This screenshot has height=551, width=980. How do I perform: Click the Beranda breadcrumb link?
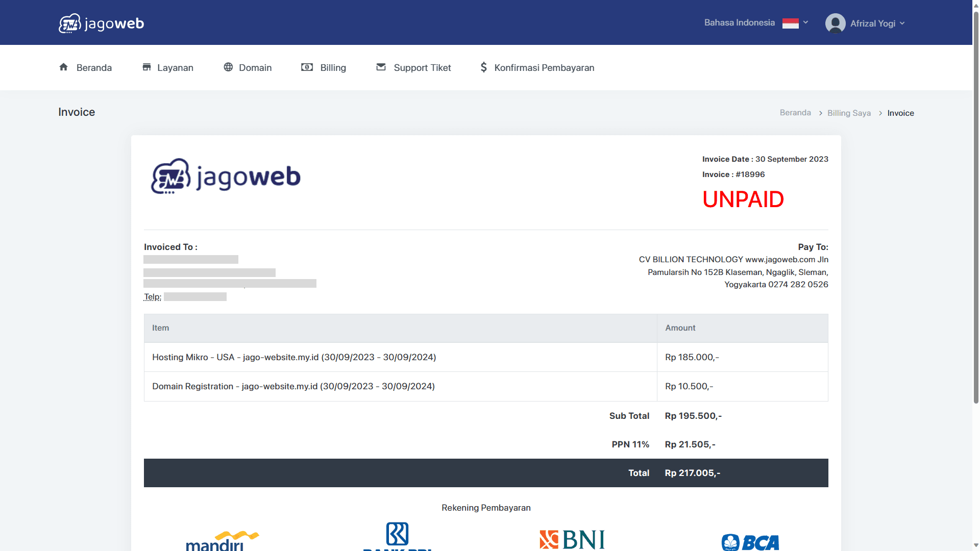(x=795, y=113)
